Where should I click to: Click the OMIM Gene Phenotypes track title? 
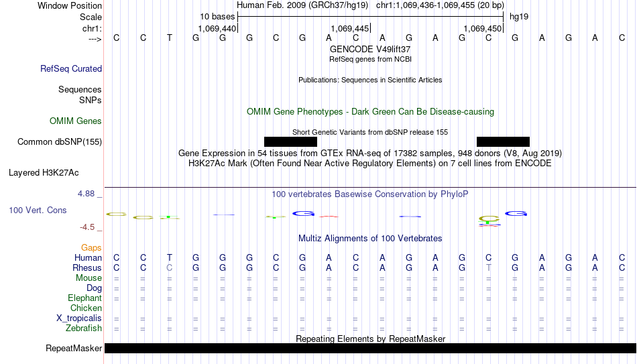click(x=370, y=112)
